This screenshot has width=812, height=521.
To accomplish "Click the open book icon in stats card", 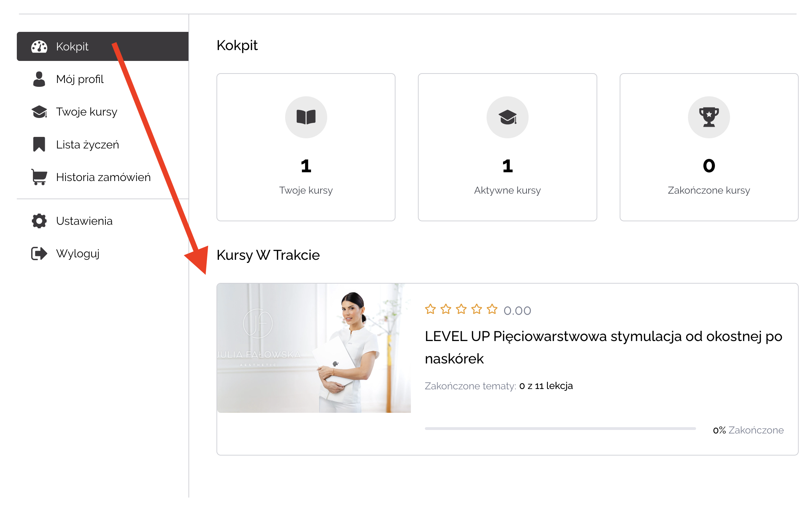I will coord(306,117).
